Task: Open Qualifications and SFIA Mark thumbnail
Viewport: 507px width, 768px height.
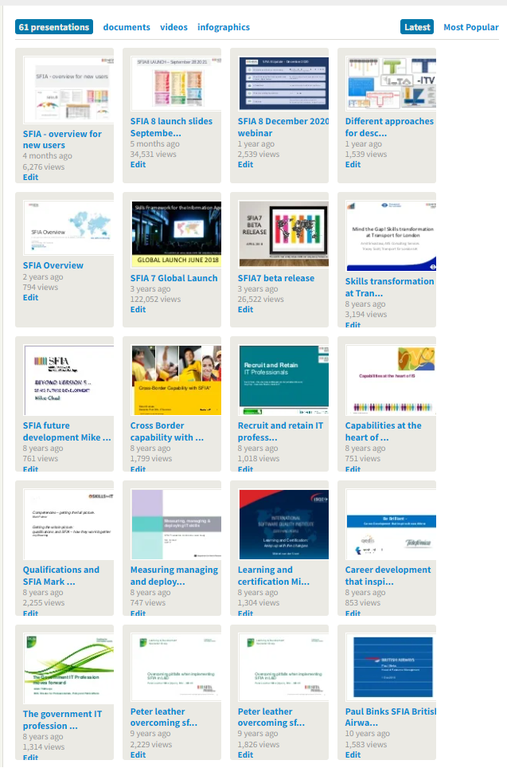Action: point(68,524)
